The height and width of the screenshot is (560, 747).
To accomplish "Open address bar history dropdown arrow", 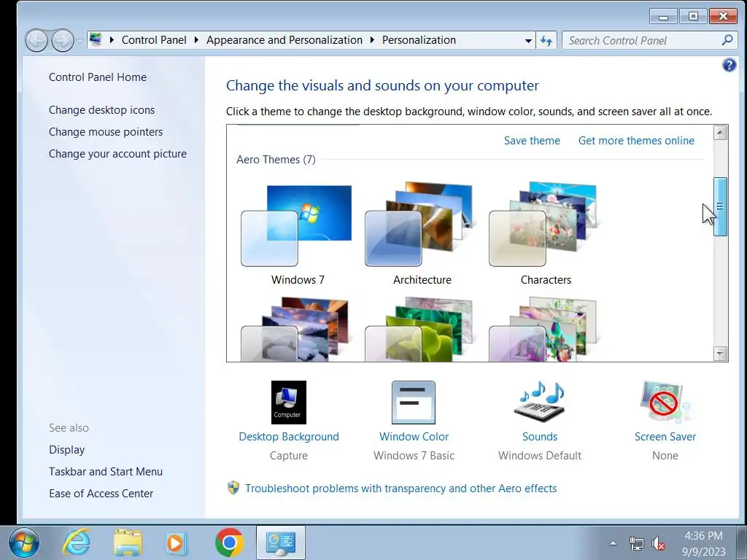I will (528, 41).
